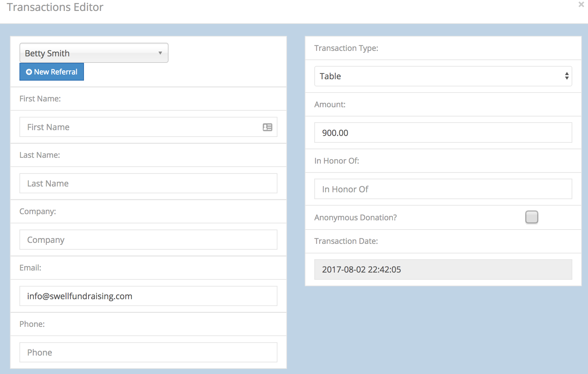Close the Transactions Editor dialog
Screen dimensions: 588x374
(x=581, y=5)
